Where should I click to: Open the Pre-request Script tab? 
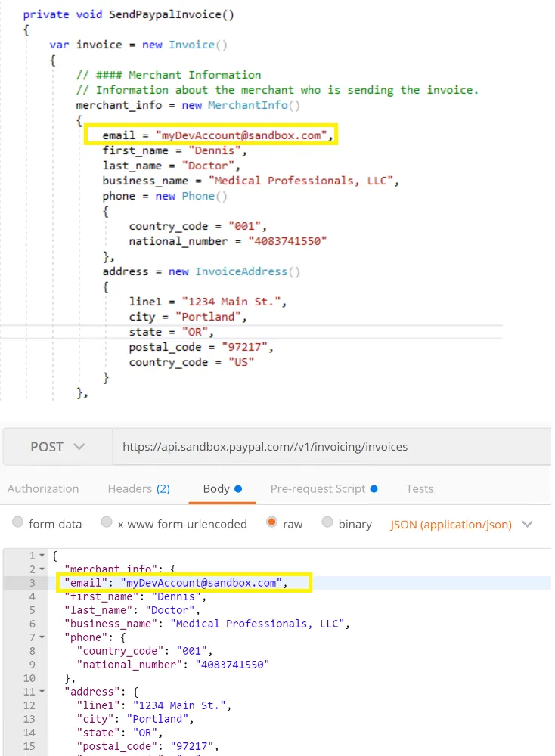pos(324,488)
